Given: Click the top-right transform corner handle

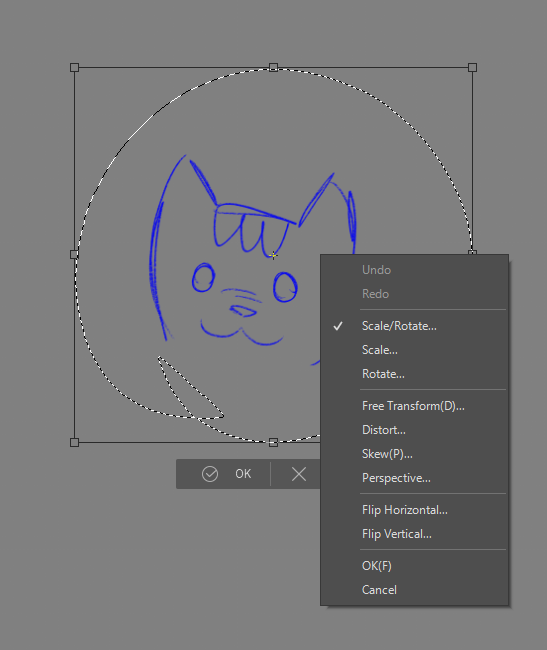Looking at the screenshot, I should [472, 68].
